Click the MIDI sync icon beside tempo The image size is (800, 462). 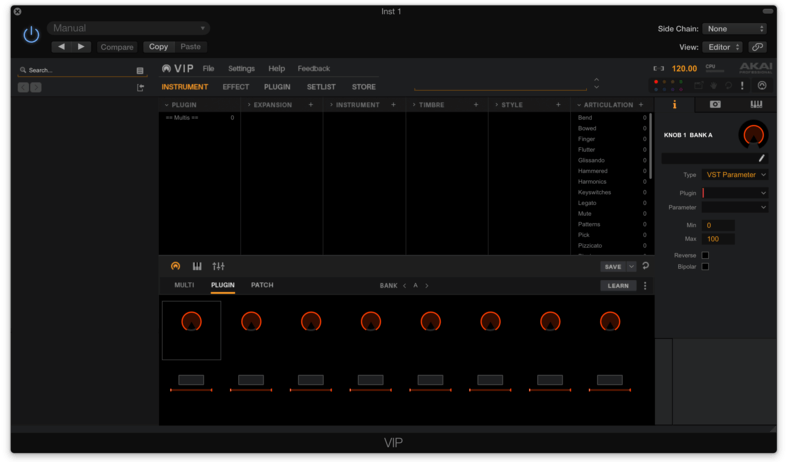(x=659, y=68)
